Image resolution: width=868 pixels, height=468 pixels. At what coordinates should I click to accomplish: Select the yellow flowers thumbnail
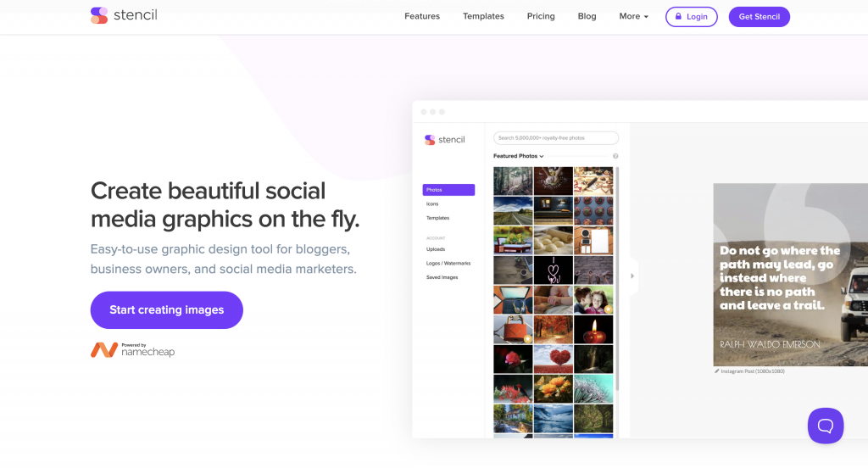553,389
